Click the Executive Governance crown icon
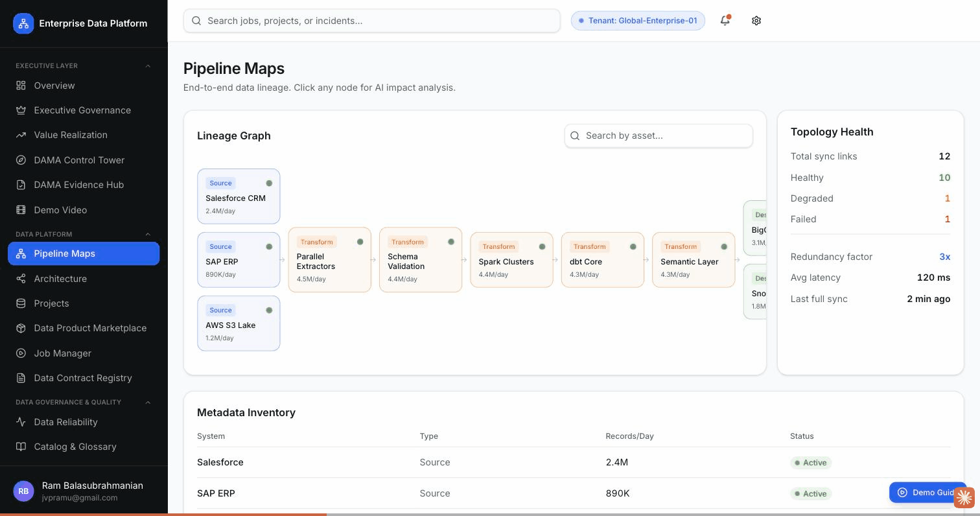The height and width of the screenshot is (516, 980). (21, 110)
